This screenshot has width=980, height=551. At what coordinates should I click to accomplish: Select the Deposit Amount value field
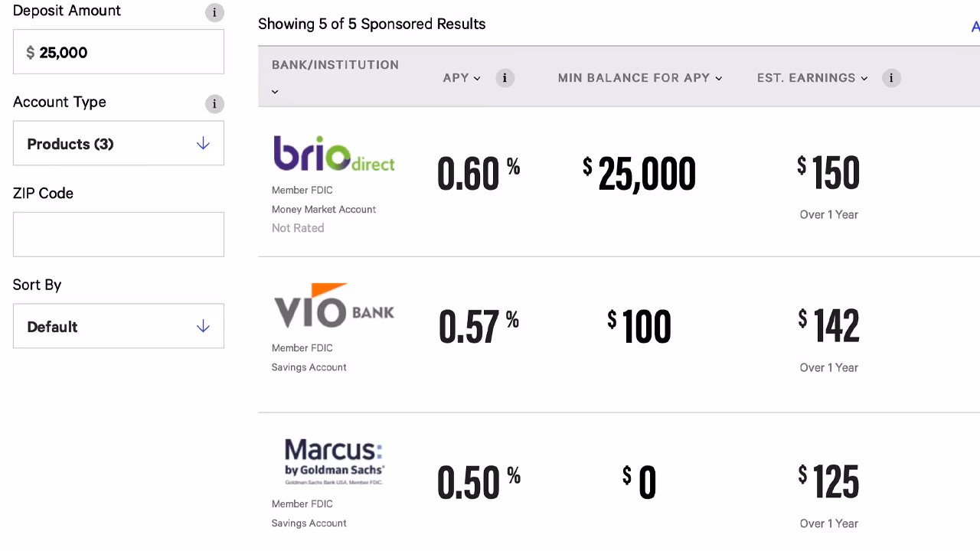(x=119, y=51)
